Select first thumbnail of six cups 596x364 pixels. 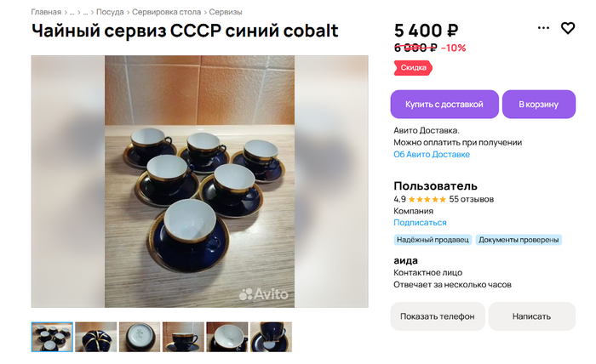[x=52, y=337]
